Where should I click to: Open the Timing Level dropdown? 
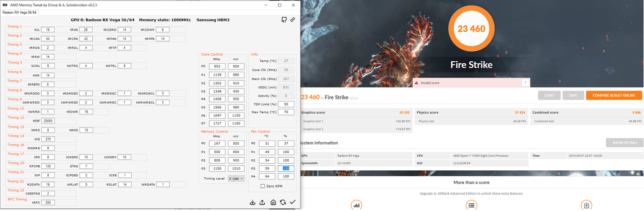(236, 178)
